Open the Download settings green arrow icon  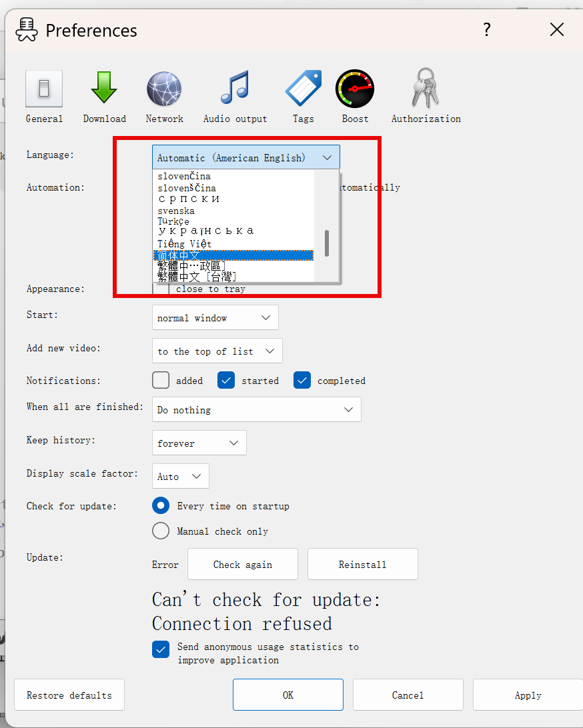click(104, 89)
